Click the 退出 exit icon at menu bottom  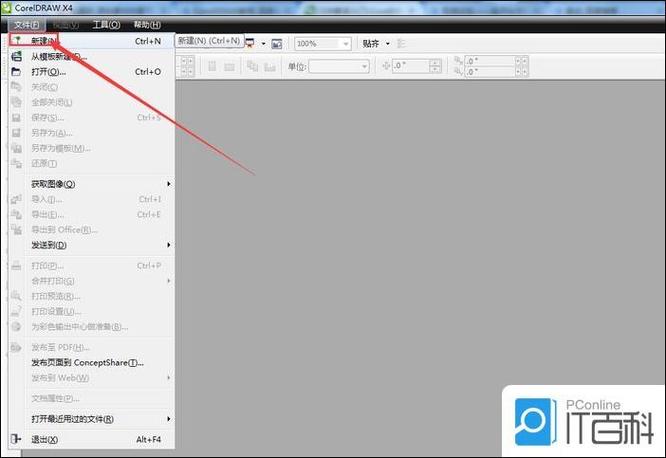pos(16,438)
